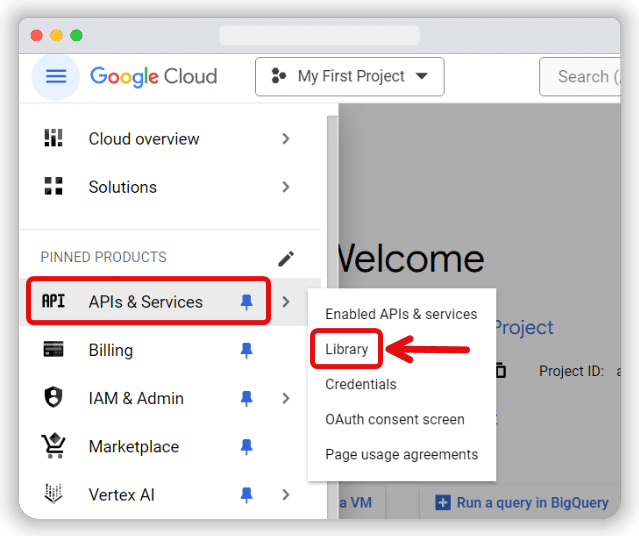
Task: Expand the APIs & Services submenu chevron
Action: point(286,302)
